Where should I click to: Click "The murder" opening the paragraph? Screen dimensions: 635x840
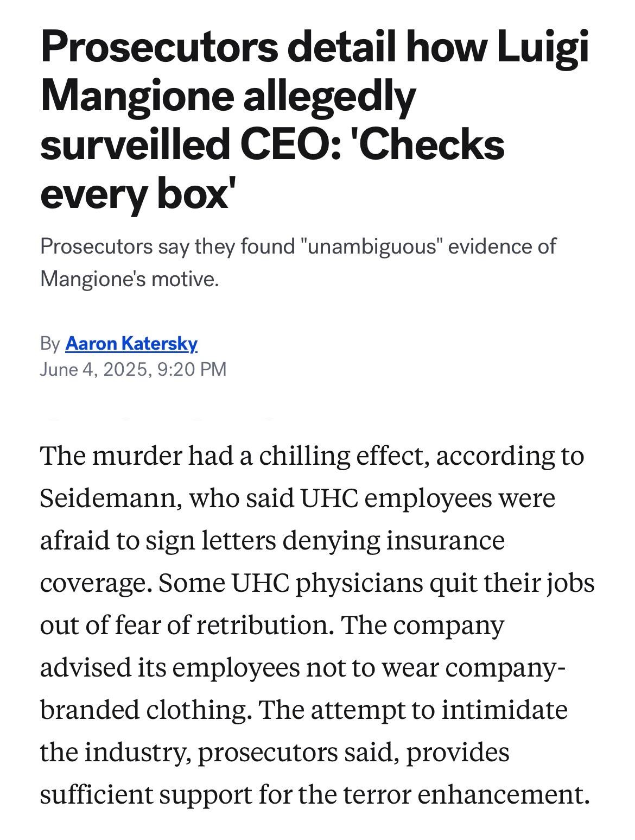pyautogui.click(x=110, y=456)
